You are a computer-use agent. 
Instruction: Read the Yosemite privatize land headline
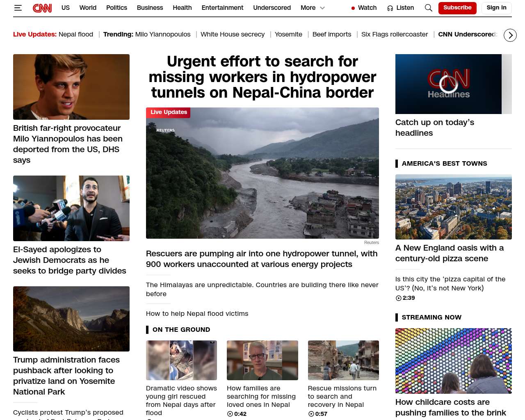click(66, 376)
